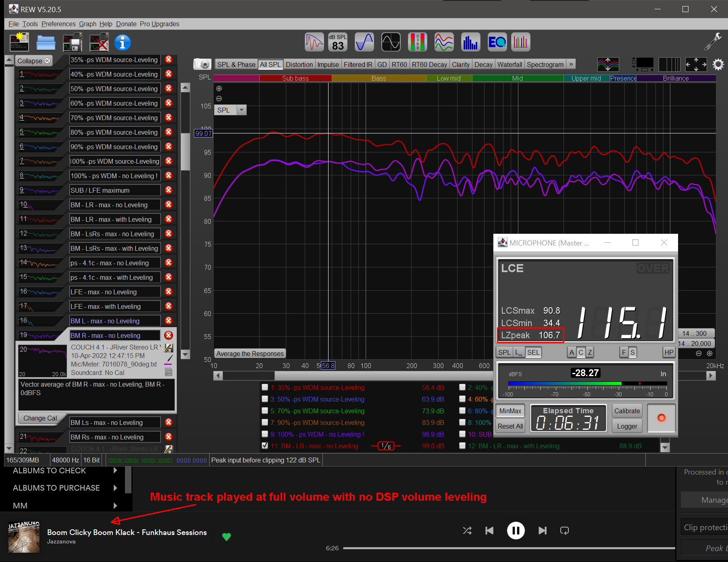Enable trace 7: 90% -ps WDM checkbox

(265, 422)
